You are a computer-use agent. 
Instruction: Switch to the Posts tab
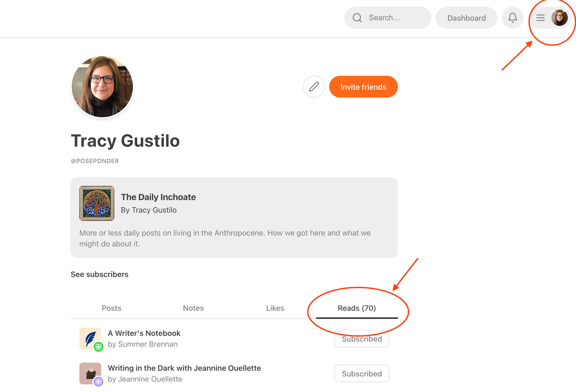(x=111, y=308)
